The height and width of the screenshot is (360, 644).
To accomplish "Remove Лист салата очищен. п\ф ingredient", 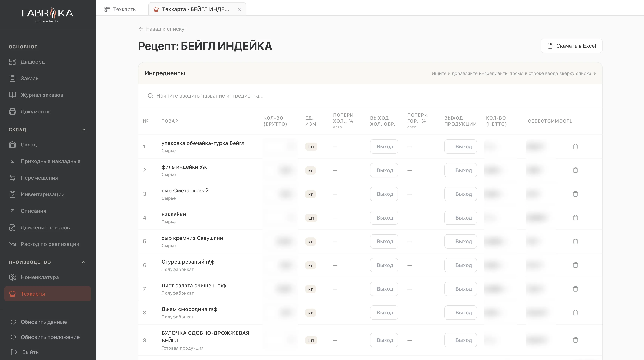I will coord(575,289).
